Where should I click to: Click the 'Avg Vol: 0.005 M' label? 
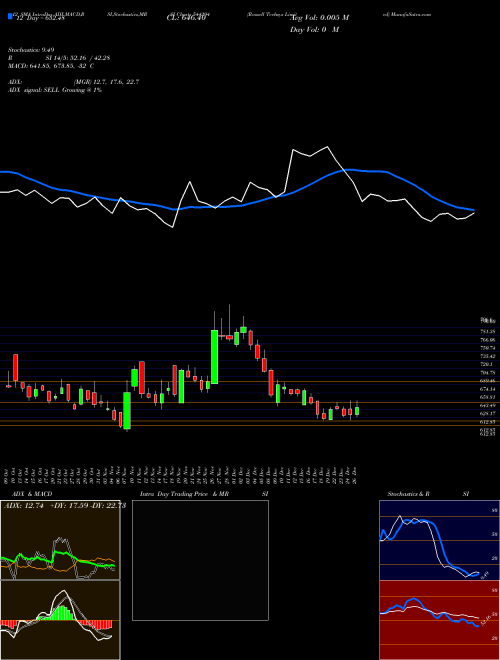pos(320,18)
